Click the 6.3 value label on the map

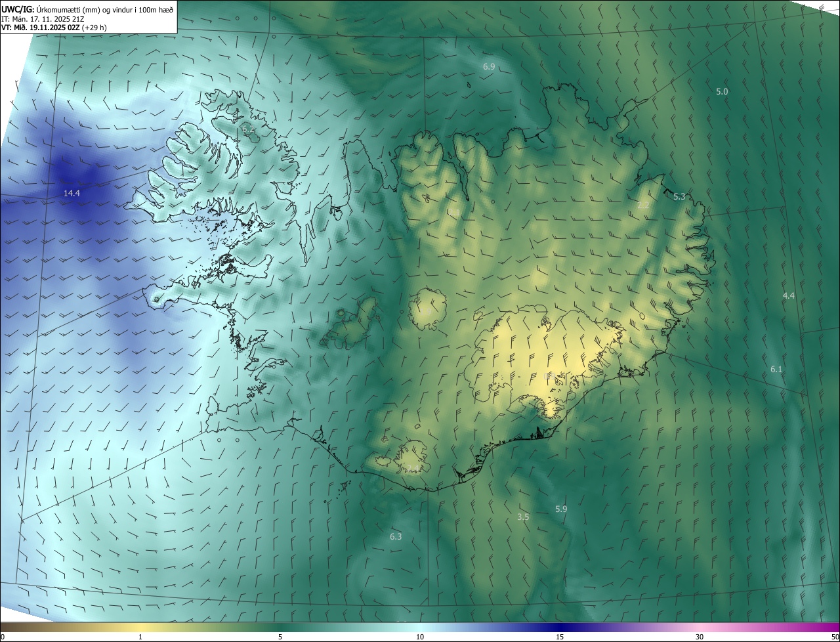click(396, 537)
